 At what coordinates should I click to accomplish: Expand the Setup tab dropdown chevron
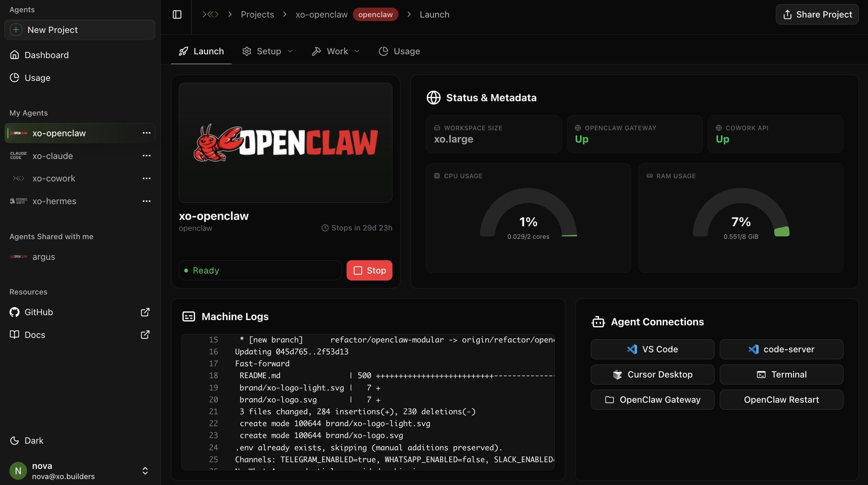pos(290,51)
